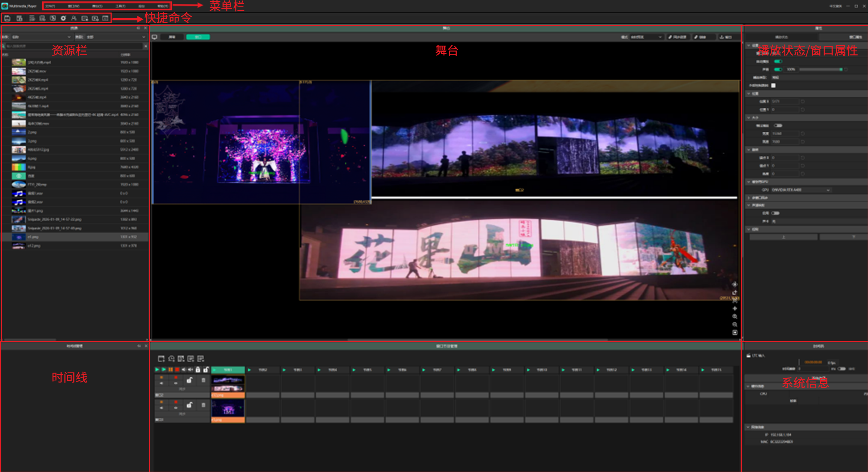Screen dimensions: 868x472
Task: Open the Tools (T) menu
Action: 120,6
